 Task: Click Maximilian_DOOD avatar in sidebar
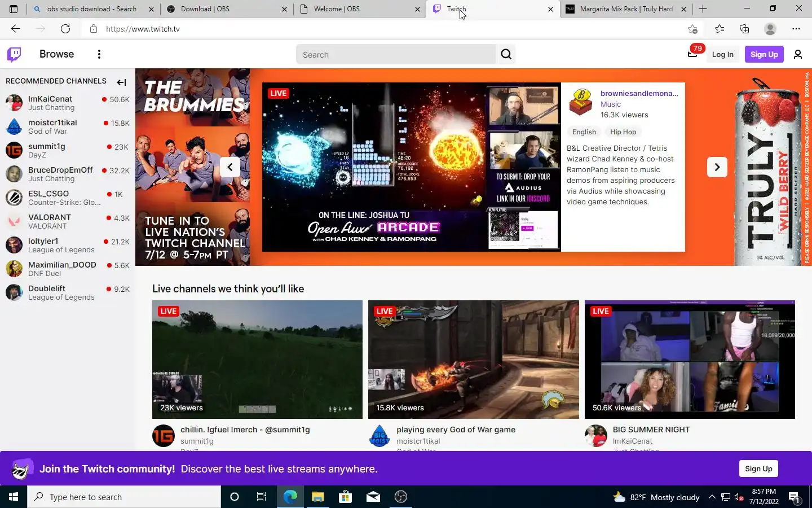click(x=14, y=269)
